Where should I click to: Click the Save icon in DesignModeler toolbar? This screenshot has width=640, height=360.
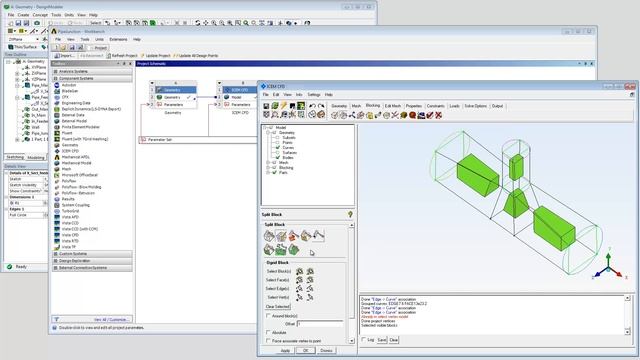click(x=18, y=23)
